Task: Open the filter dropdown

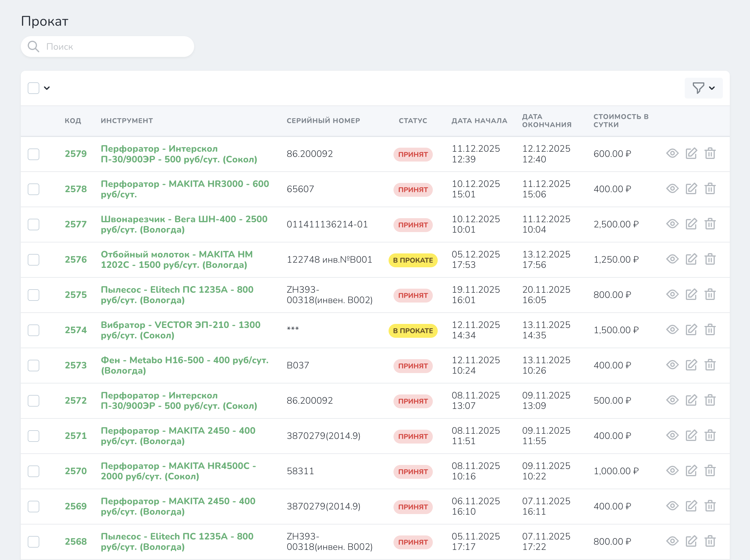Action: 703,88
